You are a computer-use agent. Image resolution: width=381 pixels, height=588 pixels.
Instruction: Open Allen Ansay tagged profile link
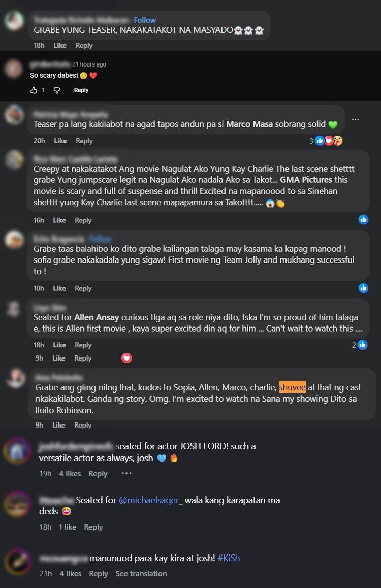97,317
